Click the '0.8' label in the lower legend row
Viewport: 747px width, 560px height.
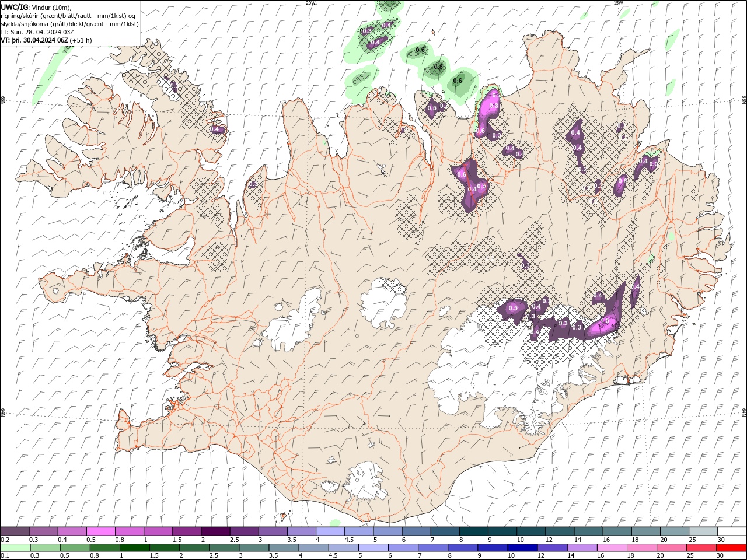click(x=94, y=555)
